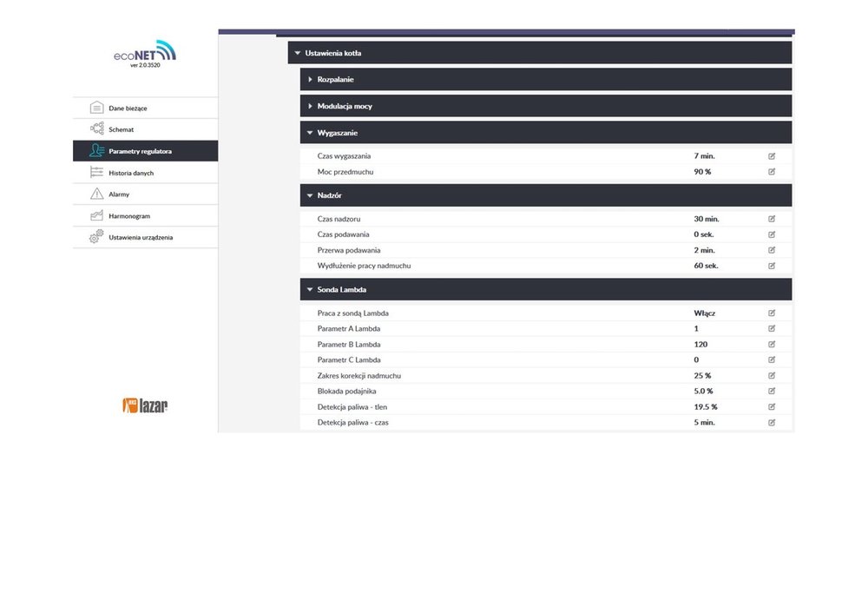
Task: Open edit for Czas nadzoru
Action: (771, 219)
